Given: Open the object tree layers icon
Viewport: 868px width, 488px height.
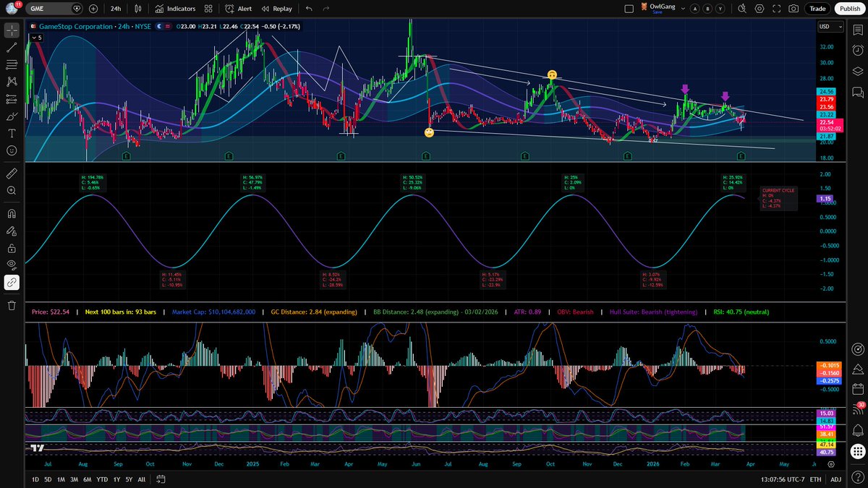Looking at the screenshot, I should pyautogui.click(x=858, y=70).
